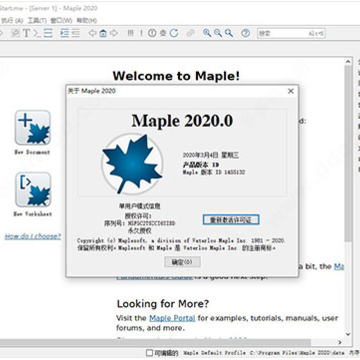Click the 单用户模式信息 text
The image size is (360, 360).
tap(140, 206)
